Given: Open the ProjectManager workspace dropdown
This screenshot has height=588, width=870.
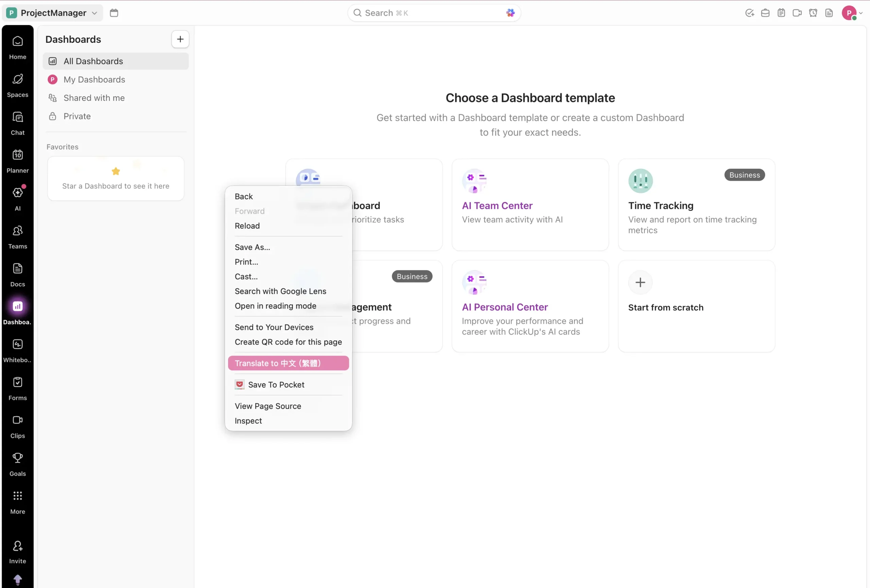Looking at the screenshot, I should pyautogui.click(x=52, y=12).
